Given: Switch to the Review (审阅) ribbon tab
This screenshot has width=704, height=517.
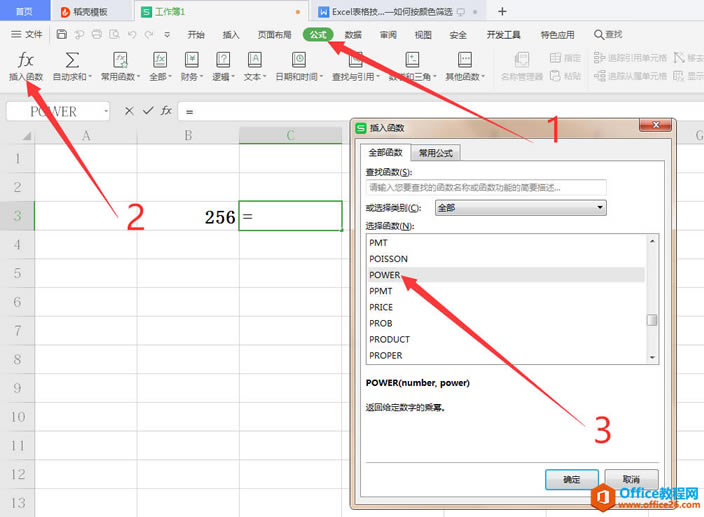Looking at the screenshot, I should click(388, 35).
